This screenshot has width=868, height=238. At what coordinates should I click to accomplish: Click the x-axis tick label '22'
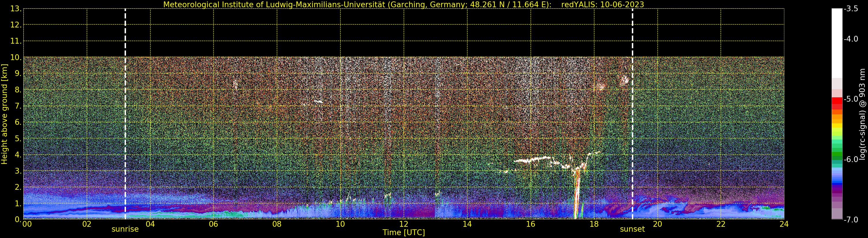click(721, 224)
